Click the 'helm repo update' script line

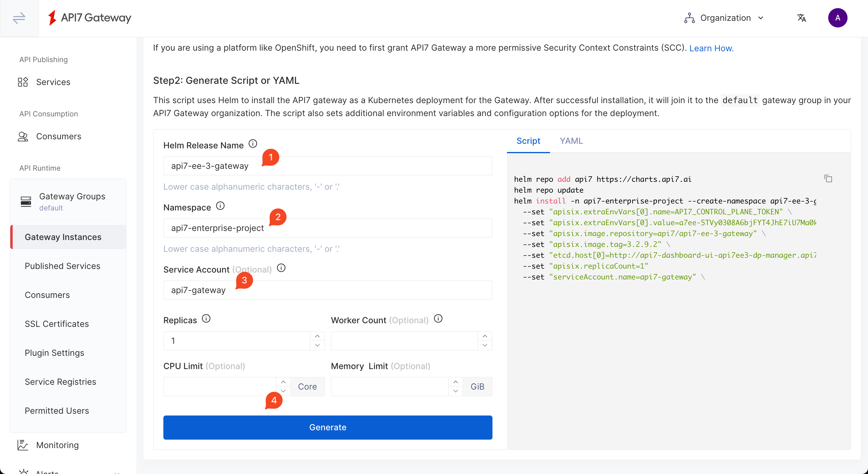click(549, 190)
